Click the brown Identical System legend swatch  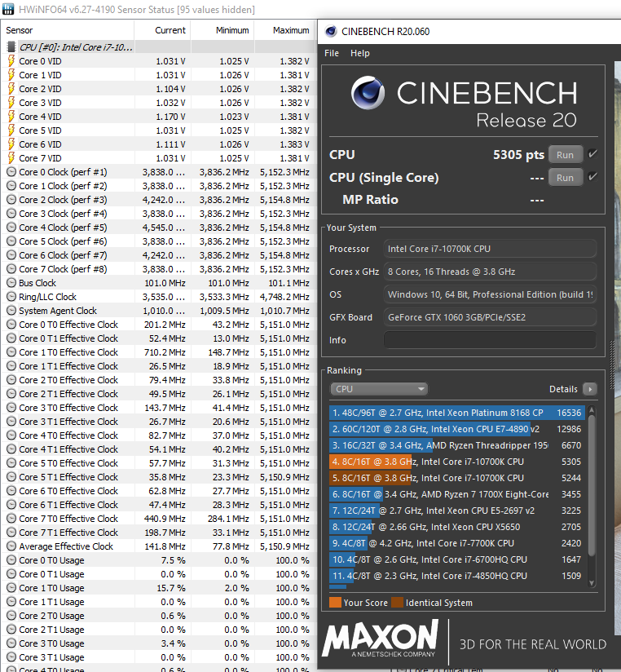pos(398,603)
